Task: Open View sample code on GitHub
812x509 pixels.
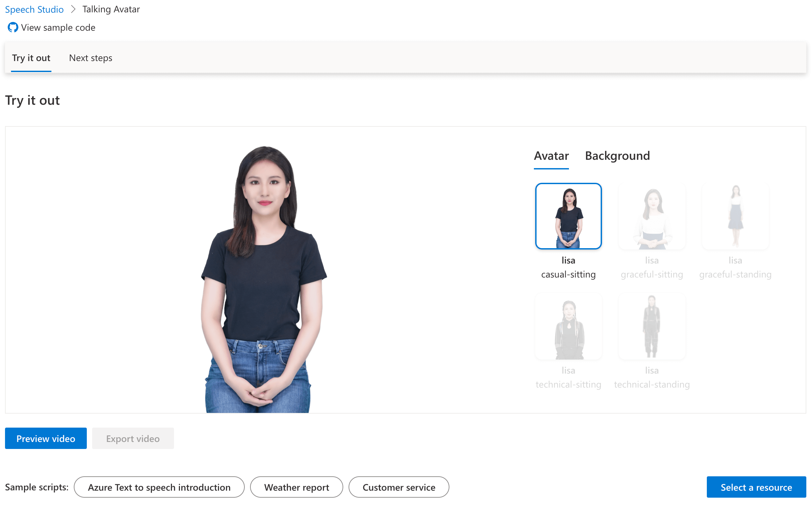Action: tap(58, 27)
